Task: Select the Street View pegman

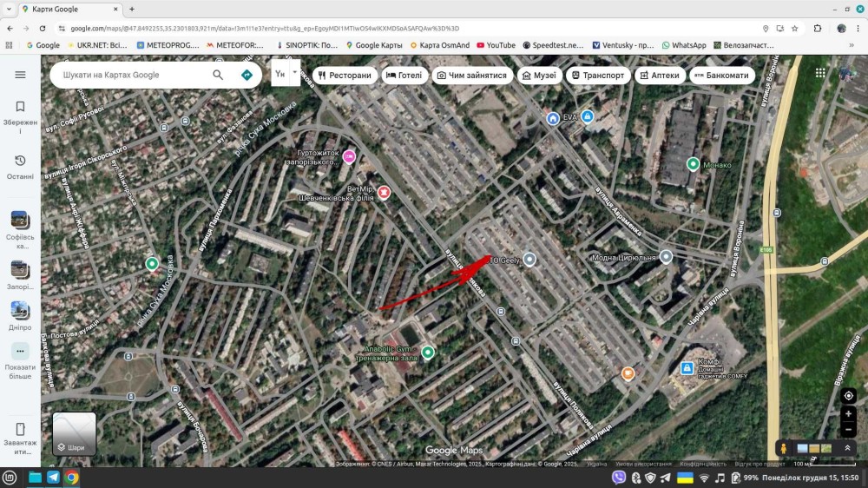Action: click(x=784, y=448)
